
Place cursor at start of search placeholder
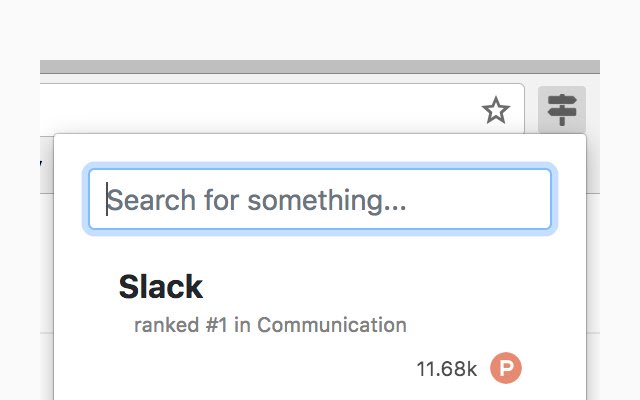click(x=107, y=200)
